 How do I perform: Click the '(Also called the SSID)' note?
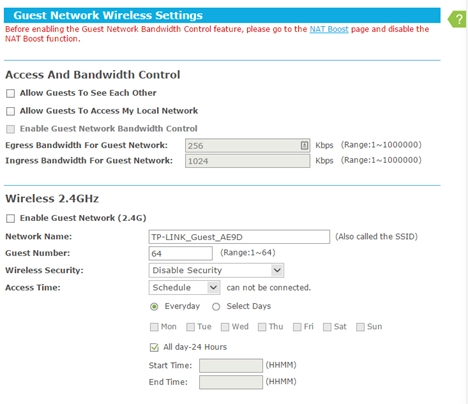tap(376, 237)
